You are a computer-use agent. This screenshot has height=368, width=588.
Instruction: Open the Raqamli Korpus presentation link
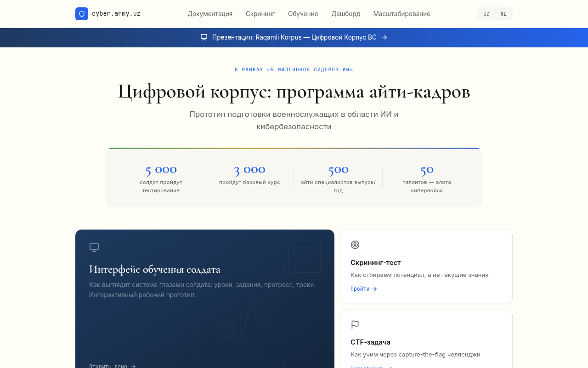[294, 37]
